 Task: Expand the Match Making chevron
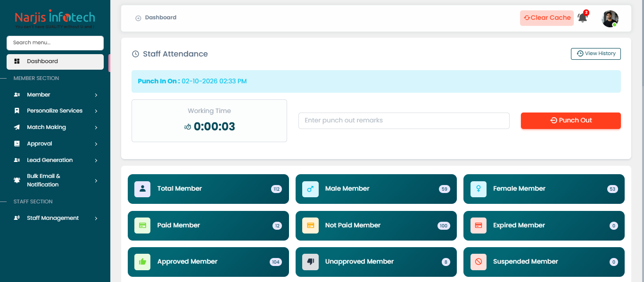click(96, 128)
